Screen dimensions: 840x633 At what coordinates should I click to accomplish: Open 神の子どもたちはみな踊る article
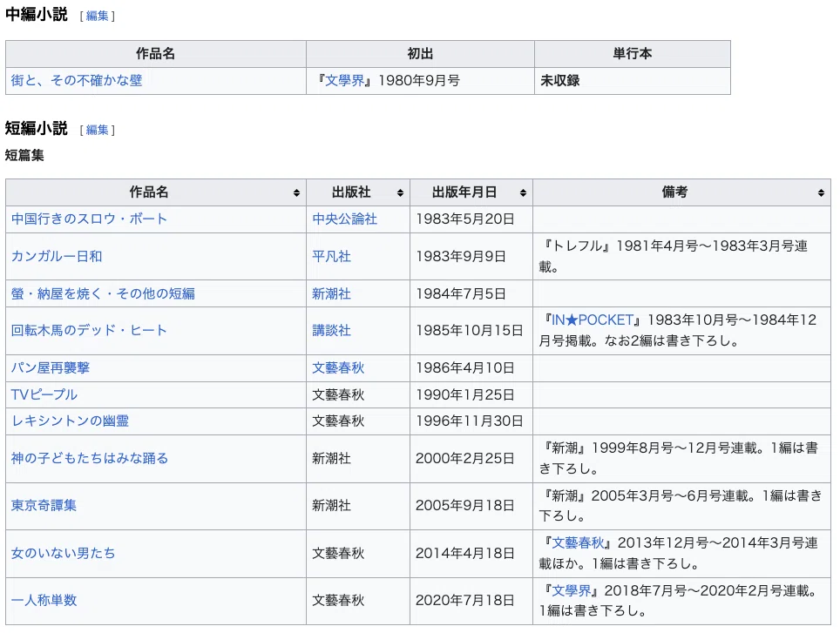(x=90, y=459)
